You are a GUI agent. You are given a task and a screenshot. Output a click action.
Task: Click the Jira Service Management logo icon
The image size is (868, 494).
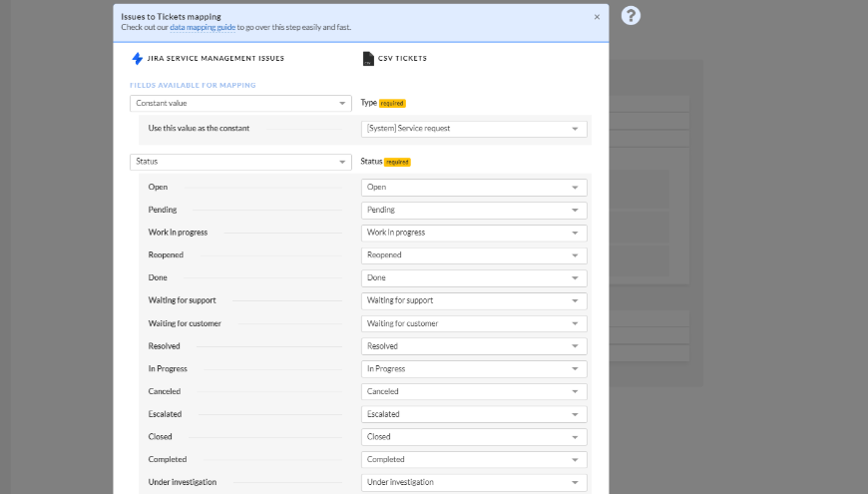click(138, 59)
